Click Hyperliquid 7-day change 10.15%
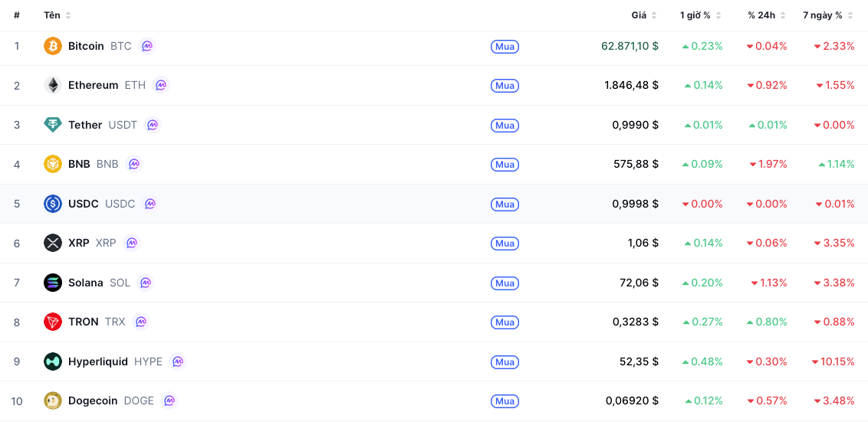 click(833, 361)
